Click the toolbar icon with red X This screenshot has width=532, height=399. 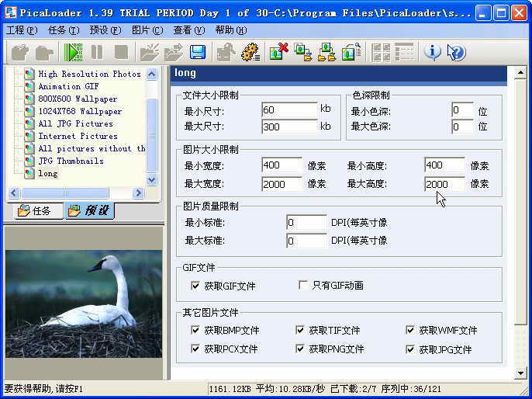click(278, 53)
